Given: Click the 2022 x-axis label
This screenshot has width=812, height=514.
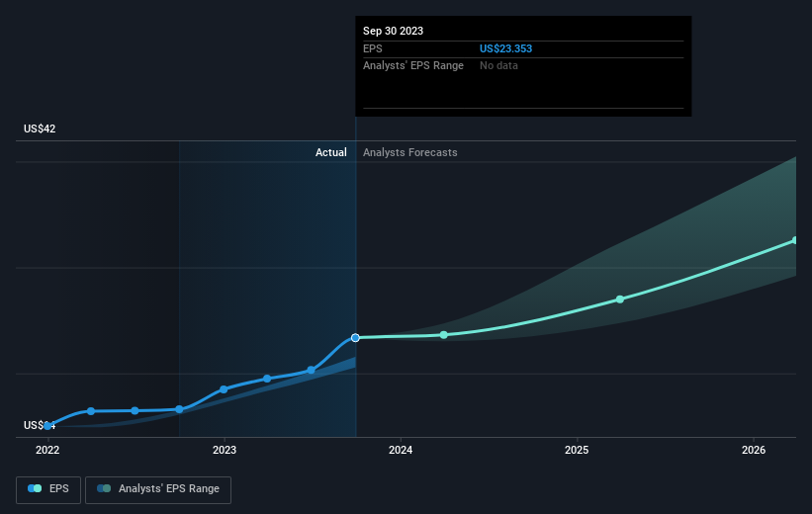Looking at the screenshot, I should point(47,451).
